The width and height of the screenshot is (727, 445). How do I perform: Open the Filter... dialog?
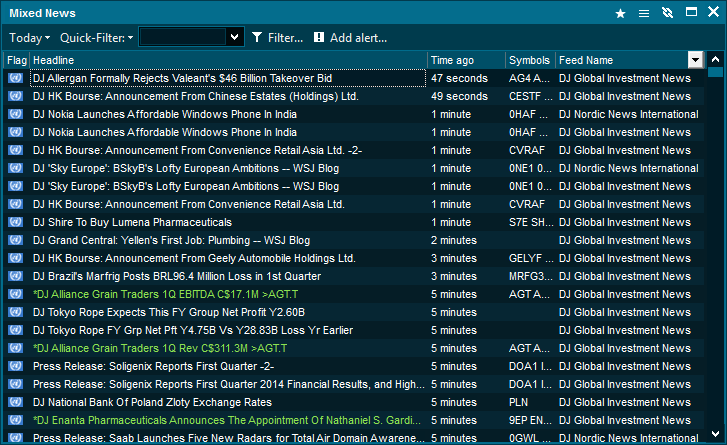[x=277, y=38]
